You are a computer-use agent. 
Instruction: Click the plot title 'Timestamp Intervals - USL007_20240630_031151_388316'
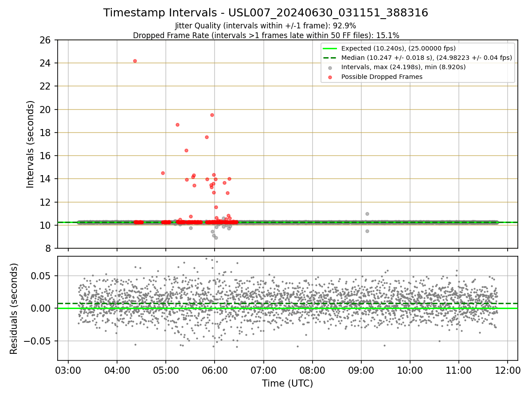coord(266,13)
